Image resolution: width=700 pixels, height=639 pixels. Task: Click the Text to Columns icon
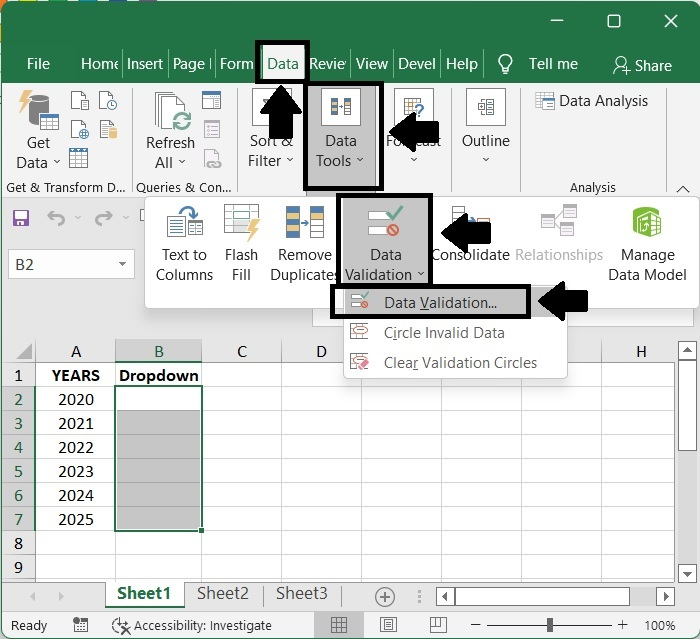click(184, 221)
